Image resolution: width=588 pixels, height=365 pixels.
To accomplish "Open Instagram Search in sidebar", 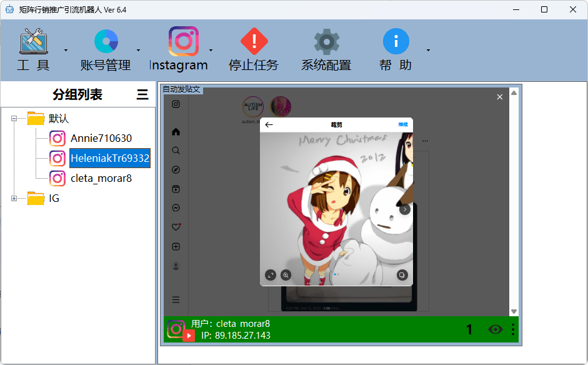I will 176,151.
